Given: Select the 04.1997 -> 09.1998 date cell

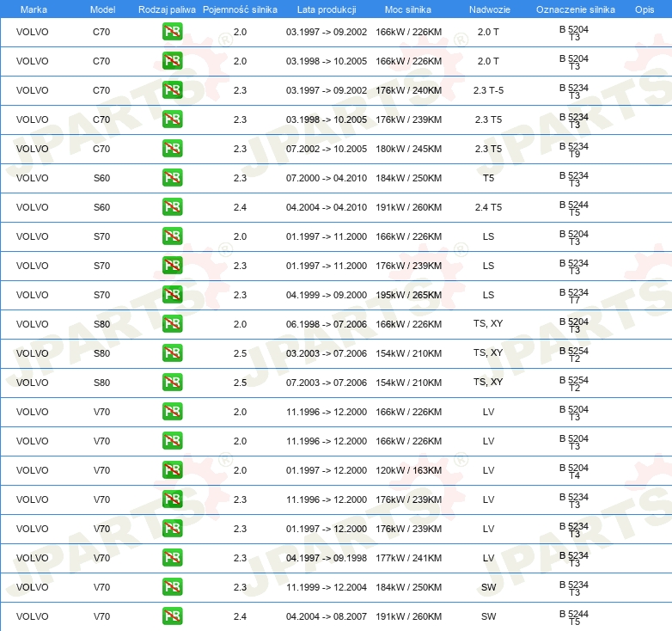Looking at the screenshot, I should point(327,558).
